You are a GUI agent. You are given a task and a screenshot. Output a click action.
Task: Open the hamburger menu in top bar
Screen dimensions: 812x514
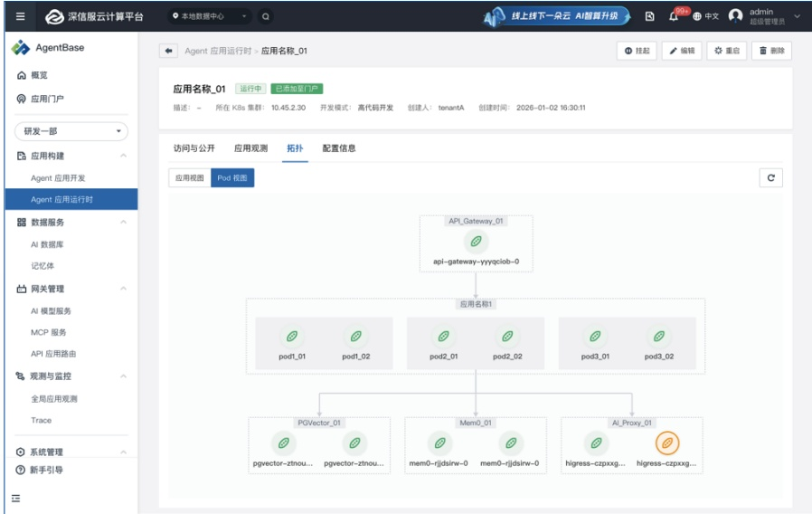tap(20, 16)
